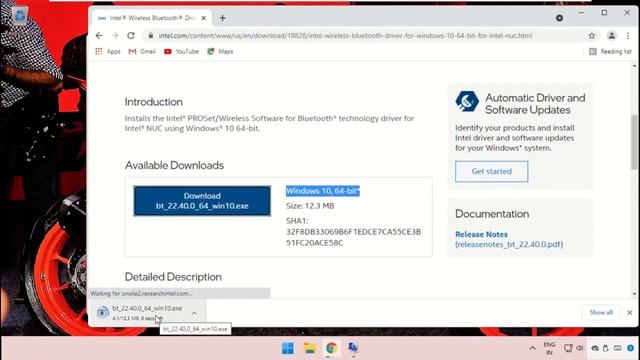Viewport: 640px width, 360px height.
Task: Click the Chrome media control icon
Action: [x=559, y=18]
